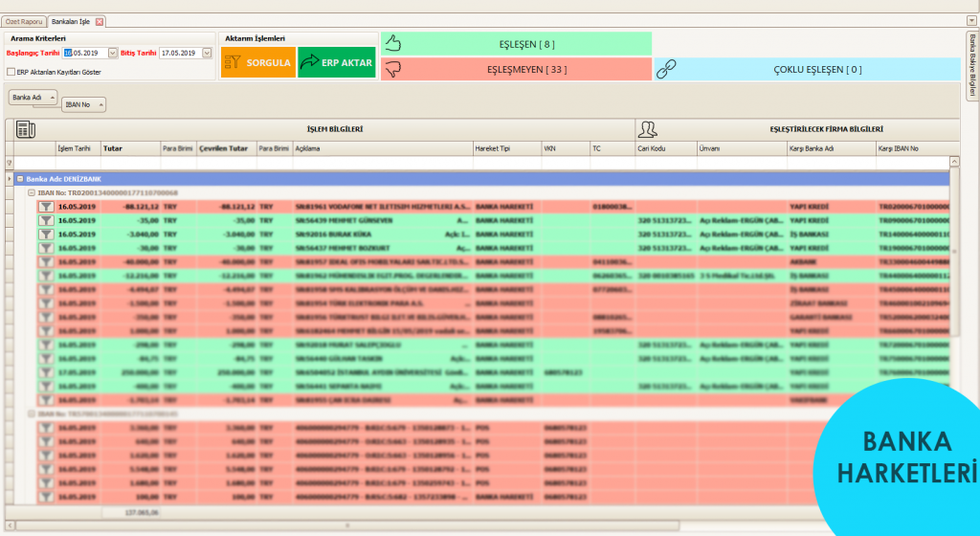Collapse the Banka Adı DENİZBANK group
The image size is (980, 536).
20,179
